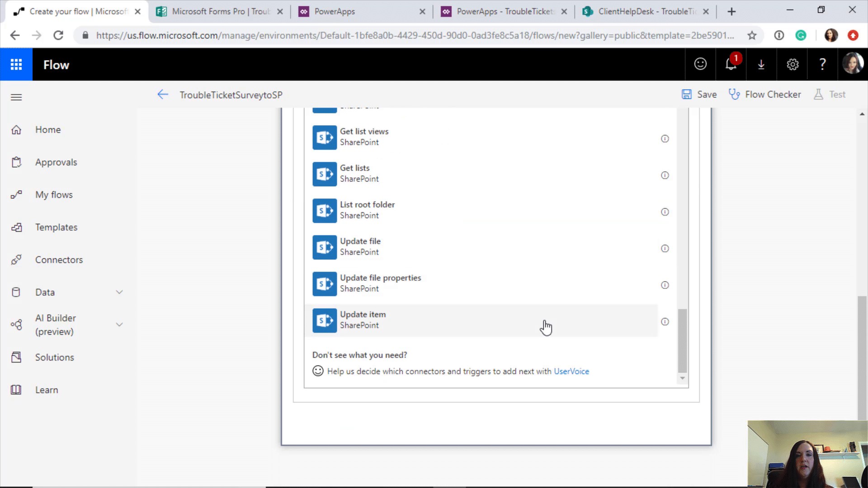
Task: Open the notifications bell
Action: click(x=731, y=64)
